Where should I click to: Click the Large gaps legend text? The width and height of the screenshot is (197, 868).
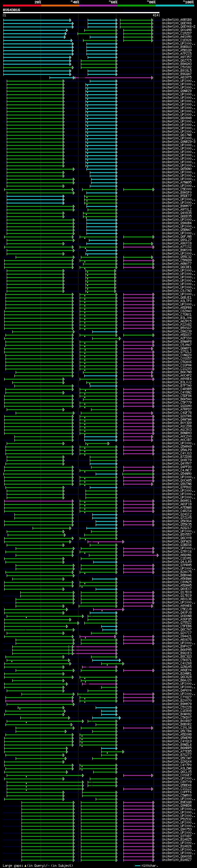[x=38, y=866]
